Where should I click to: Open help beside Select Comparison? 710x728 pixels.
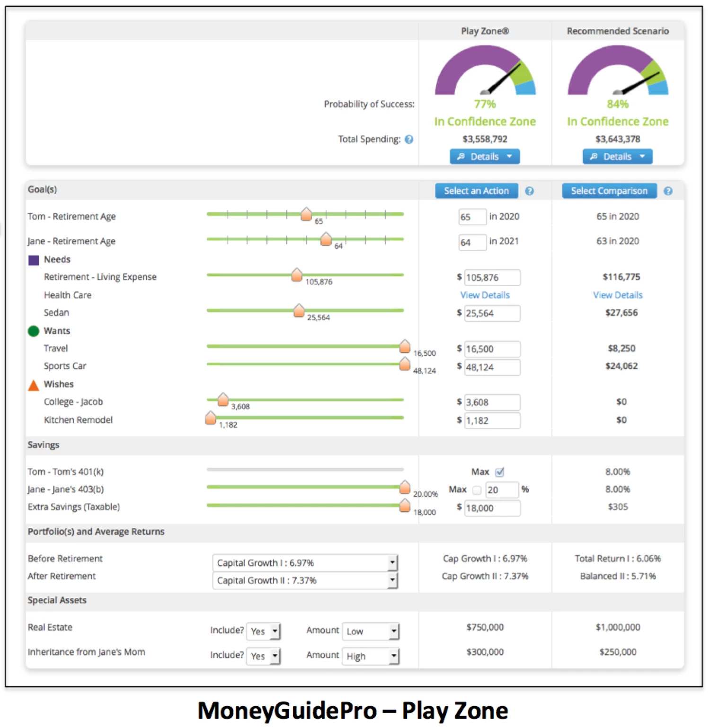click(x=668, y=191)
